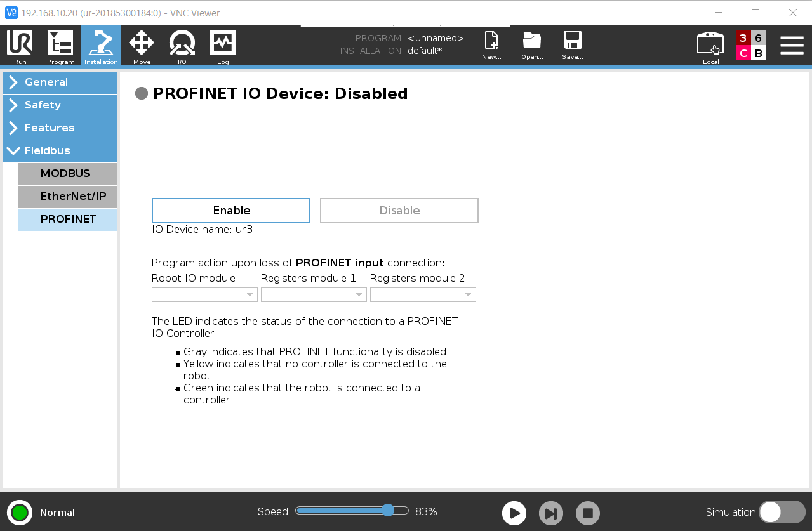Open the hamburger menu

point(792,46)
